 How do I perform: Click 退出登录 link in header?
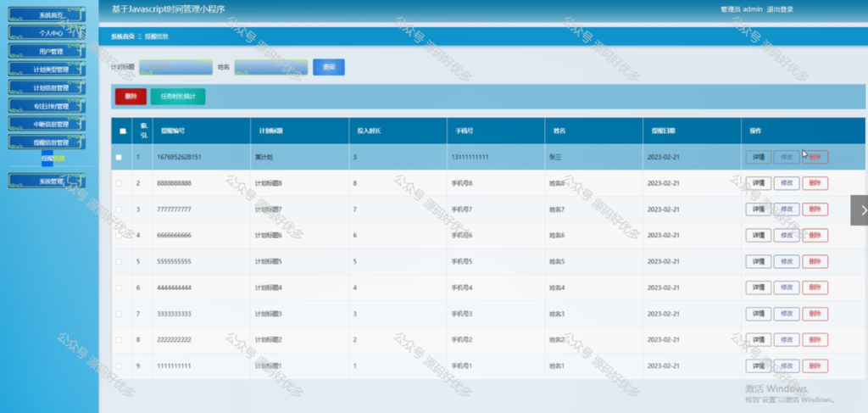pyautogui.click(x=780, y=9)
